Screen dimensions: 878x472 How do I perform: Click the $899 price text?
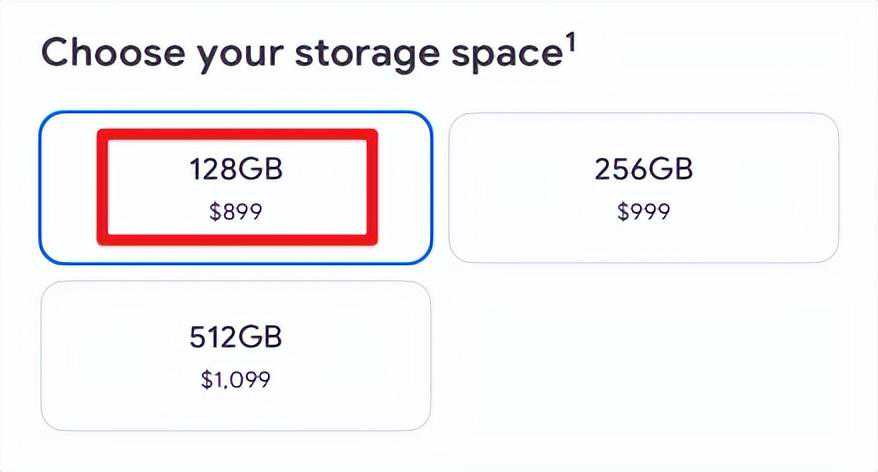click(x=236, y=211)
